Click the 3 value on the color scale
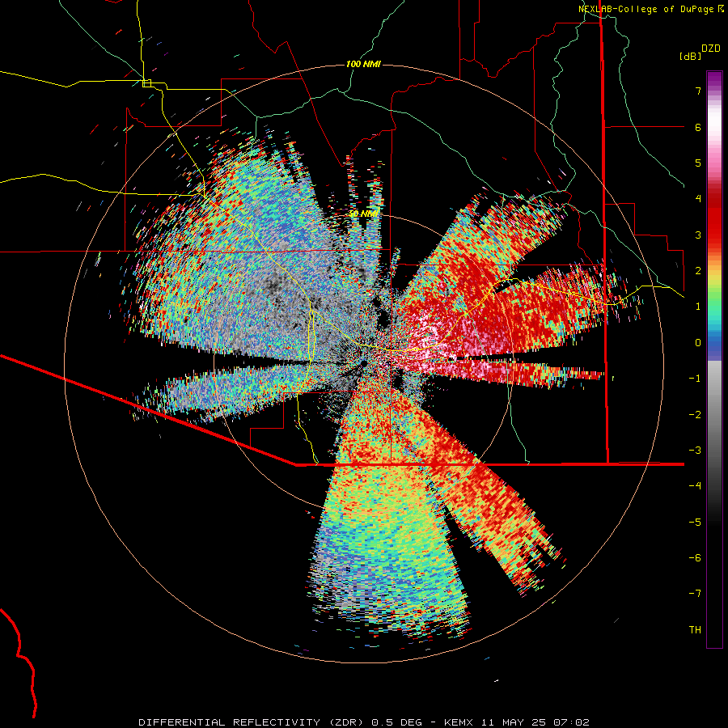Image resolution: width=728 pixels, height=728 pixels. click(x=698, y=235)
